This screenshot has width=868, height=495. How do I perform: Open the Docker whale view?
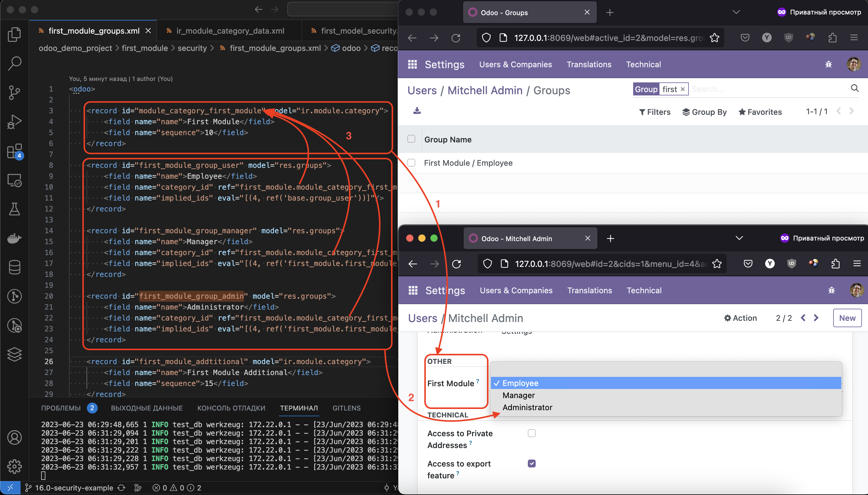click(x=14, y=238)
